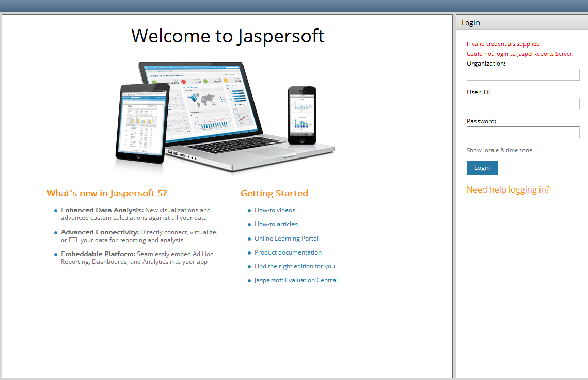The image size is (588, 380).
Task: Click the 'Welcome to Jaspersoft' heading
Action: pos(228,36)
